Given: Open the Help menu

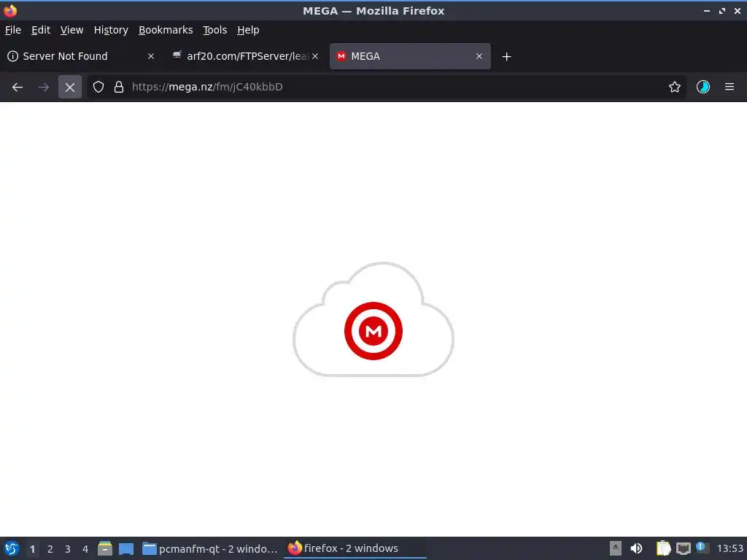Looking at the screenshot, I should click(248, 30).
